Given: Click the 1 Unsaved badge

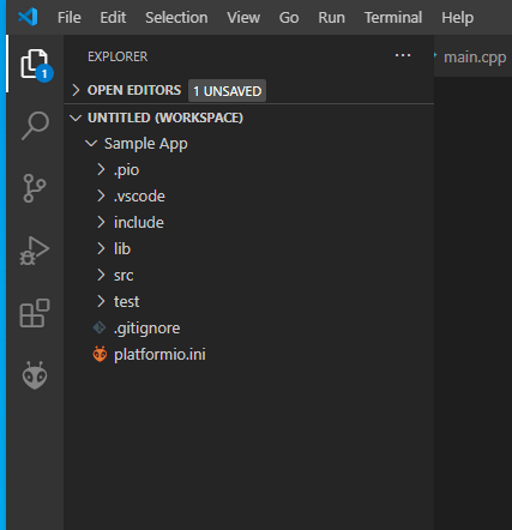Looking at the screenshot, I should pyautogui.click(x=227, y=91).
